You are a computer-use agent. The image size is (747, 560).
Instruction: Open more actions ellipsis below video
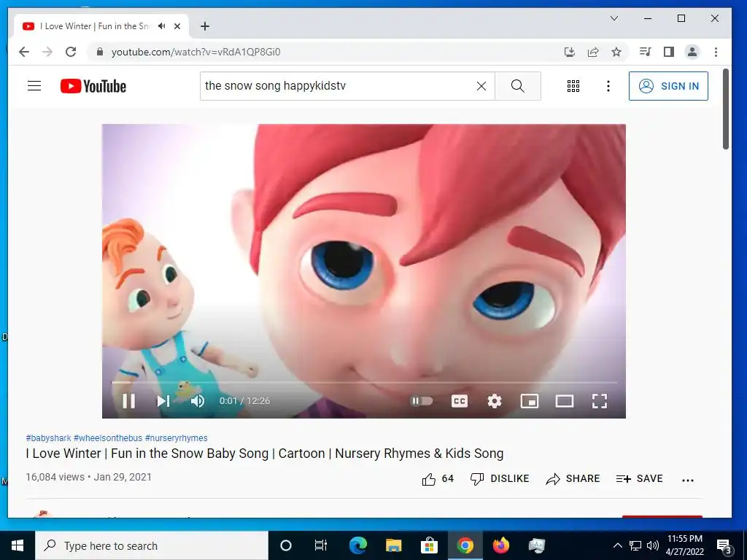(687, 480)
